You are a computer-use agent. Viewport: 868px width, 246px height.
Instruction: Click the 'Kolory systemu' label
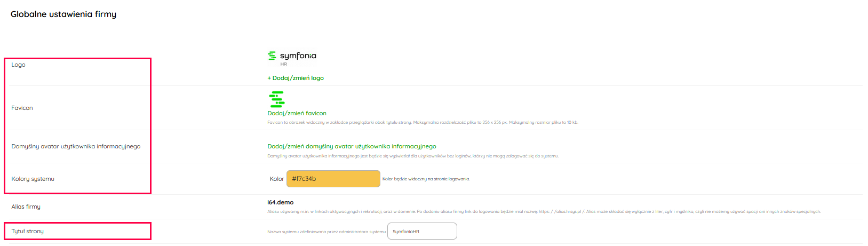point(33,179)
